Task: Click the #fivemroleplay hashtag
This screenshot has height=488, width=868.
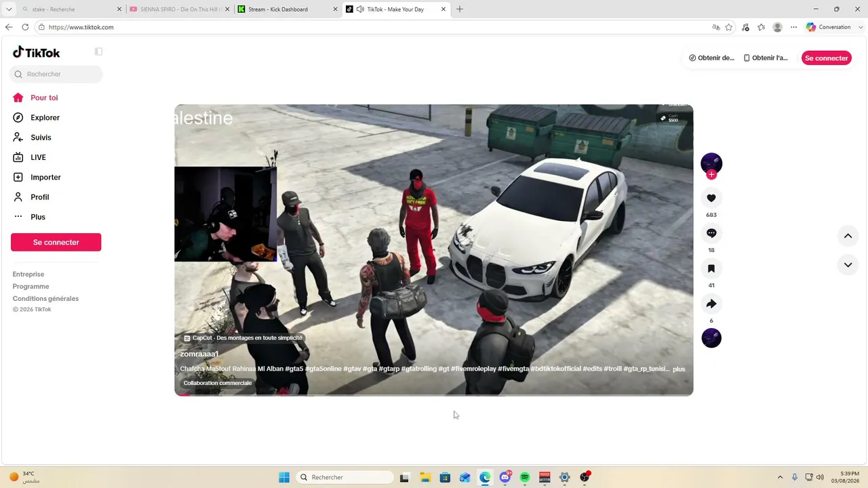Action: (473, 369)
